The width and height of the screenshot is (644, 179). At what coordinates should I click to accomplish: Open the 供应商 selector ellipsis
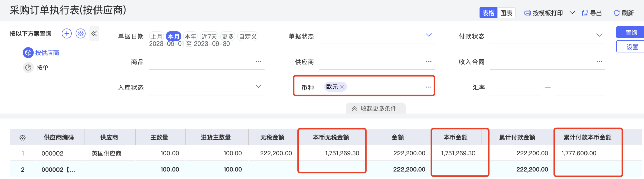[x=429, y=61]
